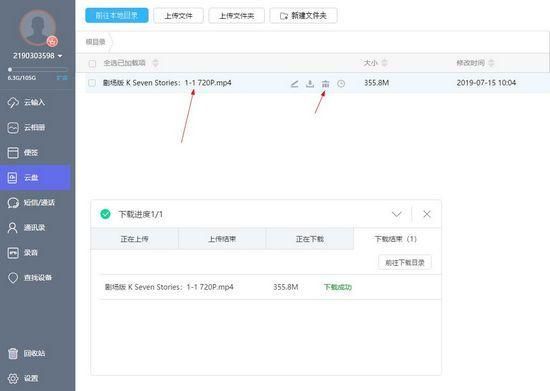This screenshot has width=550, height=391.
Task: Click the delete trash icon for mp4 file
Action: pos(326,83)
